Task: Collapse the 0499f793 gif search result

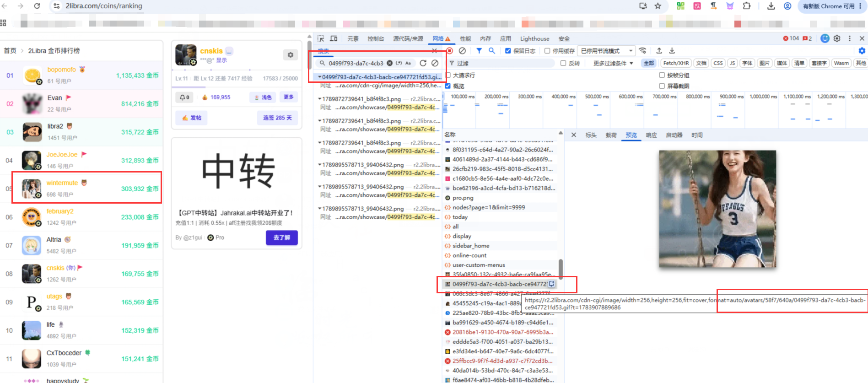Action: click(x=320, y=77)
